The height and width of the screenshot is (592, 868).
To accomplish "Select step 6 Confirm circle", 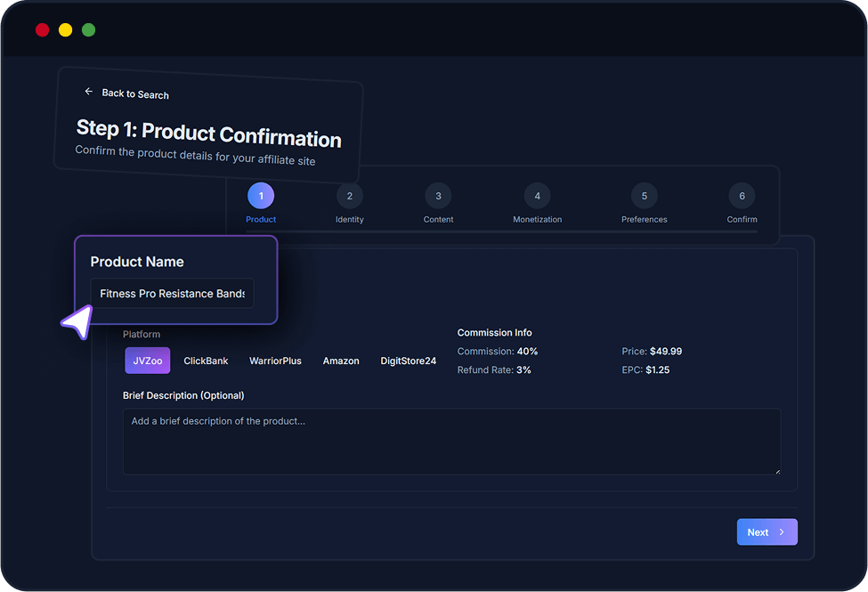I will pos(742,196).
